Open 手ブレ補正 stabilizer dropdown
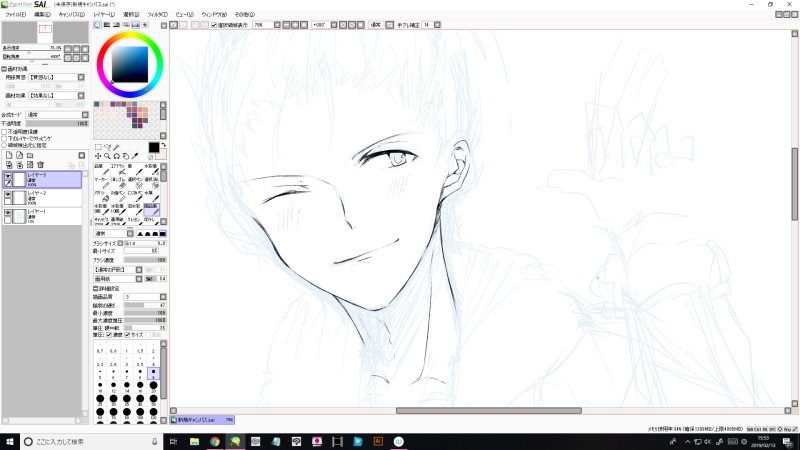Screen dimensions: 800x450 click(437, 24)
